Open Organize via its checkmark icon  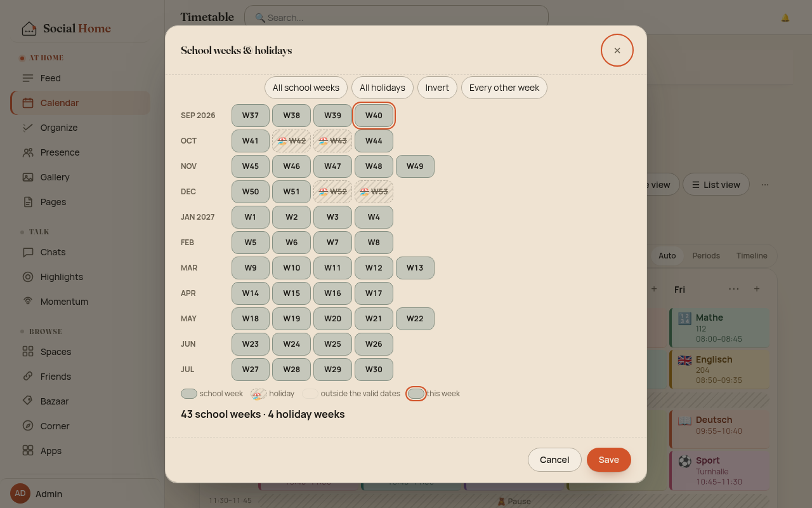coord(28,128)
